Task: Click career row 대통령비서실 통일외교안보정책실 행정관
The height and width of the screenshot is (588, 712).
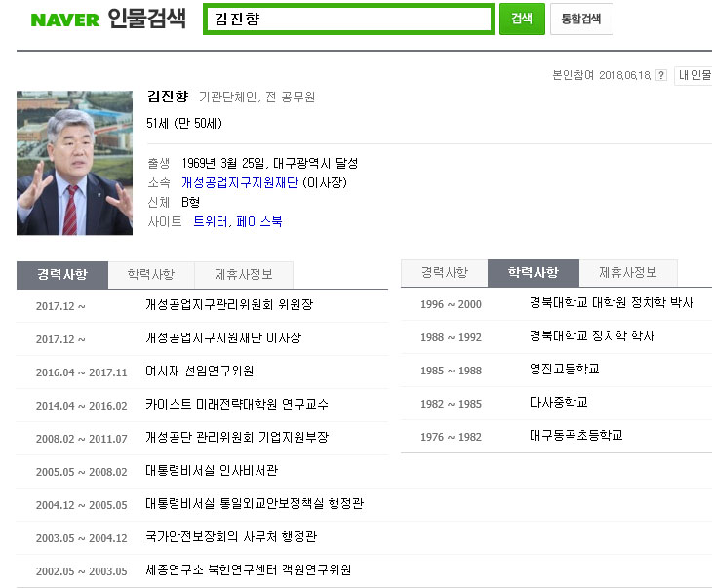Action: pos(202,504)
